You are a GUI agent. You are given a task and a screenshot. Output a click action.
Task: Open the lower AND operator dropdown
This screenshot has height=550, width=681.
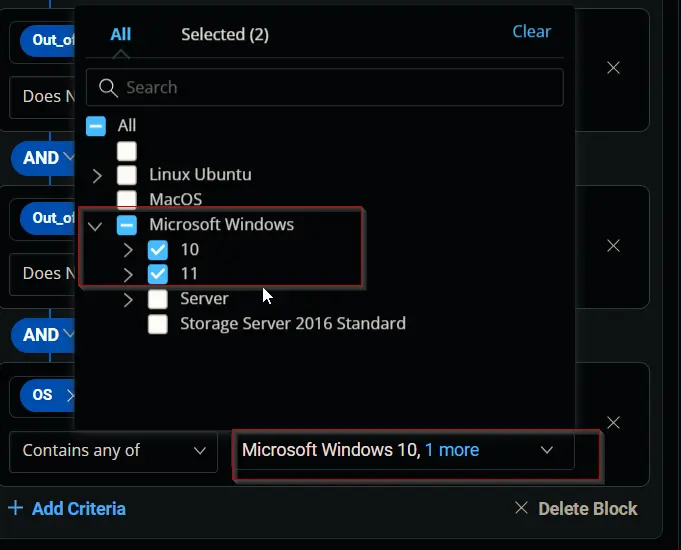point(43,335)
